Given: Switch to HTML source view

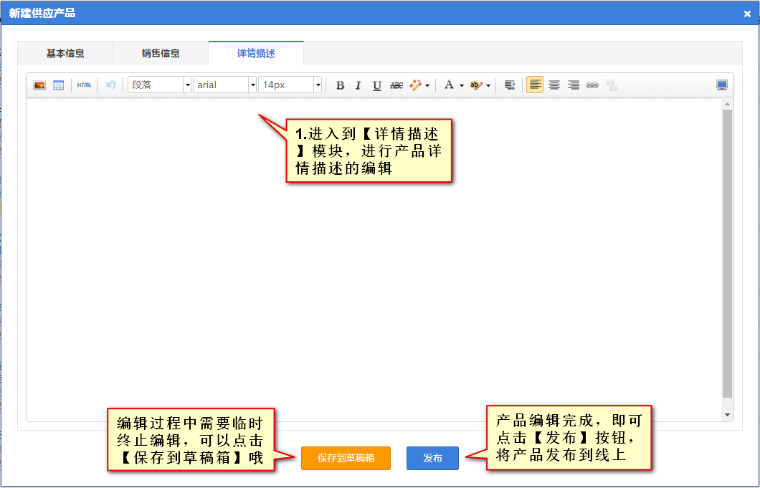Looking at the screenshot, I should [84, 85].
